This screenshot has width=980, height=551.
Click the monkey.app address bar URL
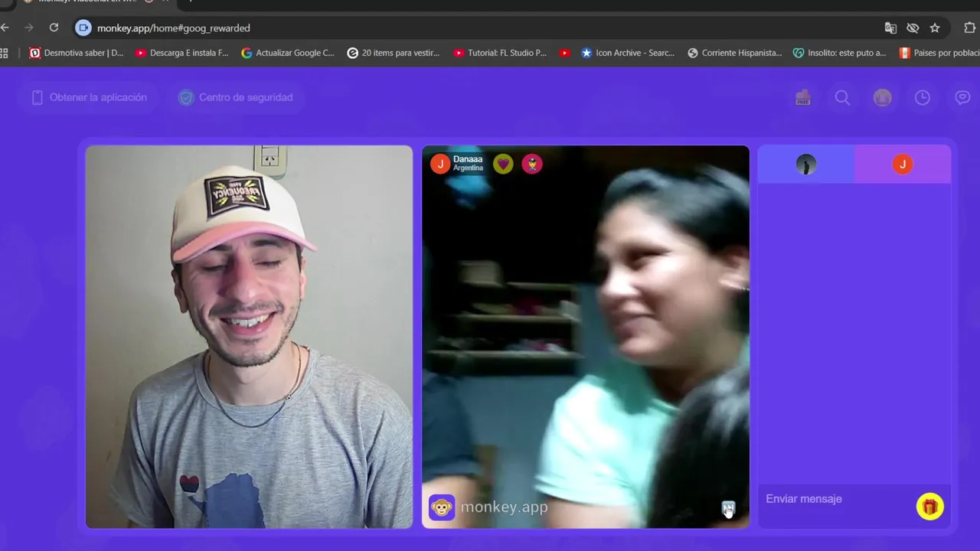174,28
